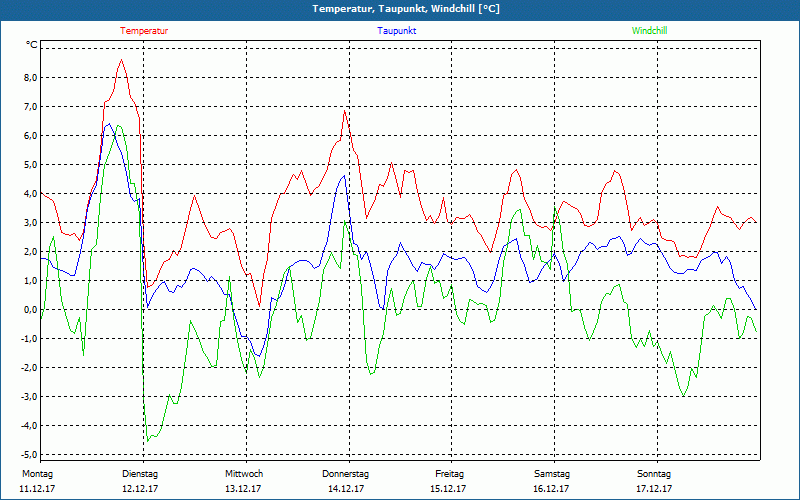800x500 pixels.
Task: Click the 16.12.17 date label
Action: [x=551, y=489]
